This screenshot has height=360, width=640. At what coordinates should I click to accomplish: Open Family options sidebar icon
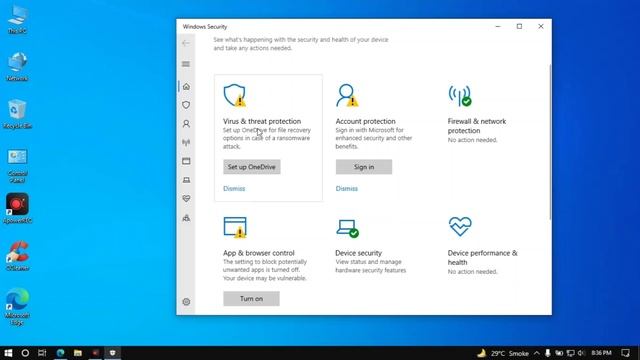[186, 218]
